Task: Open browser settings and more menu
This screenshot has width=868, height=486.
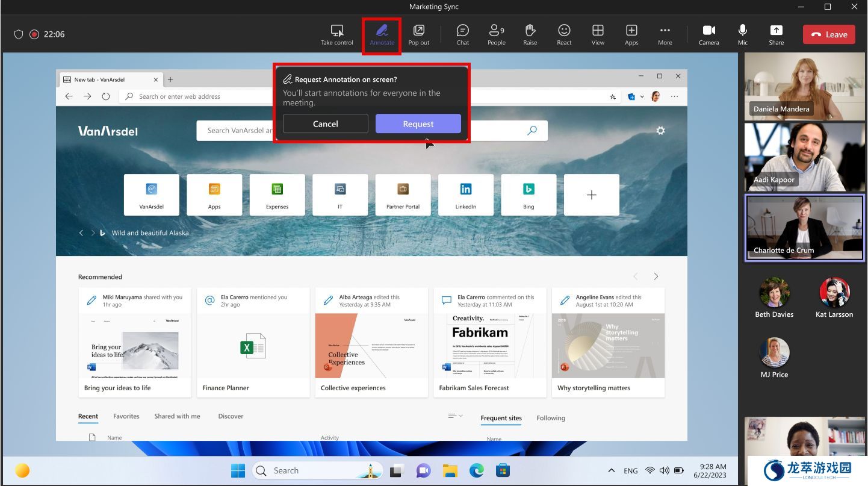Action: point(674,96)
